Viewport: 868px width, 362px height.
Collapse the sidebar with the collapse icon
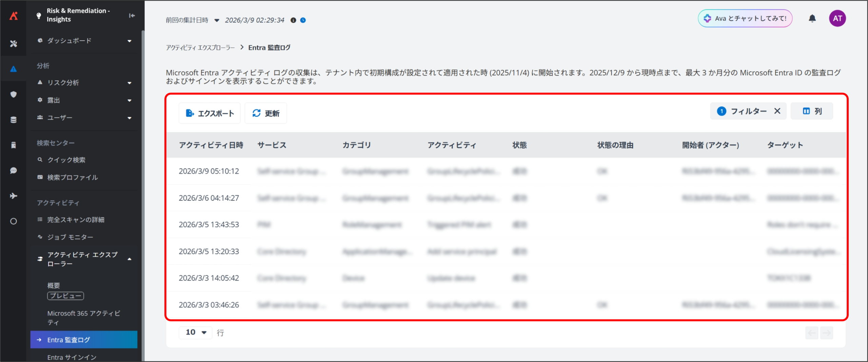[x=132, y=16]
